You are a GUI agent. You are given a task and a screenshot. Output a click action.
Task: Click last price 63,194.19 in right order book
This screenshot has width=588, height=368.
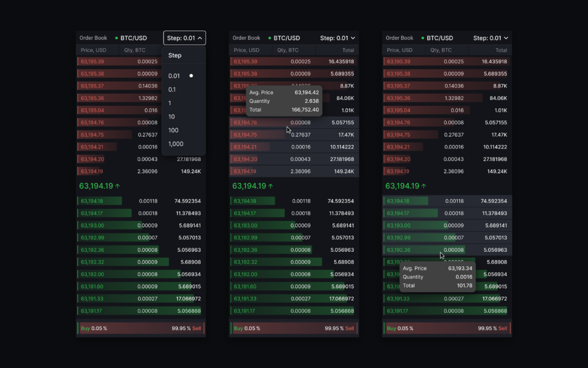402,186
